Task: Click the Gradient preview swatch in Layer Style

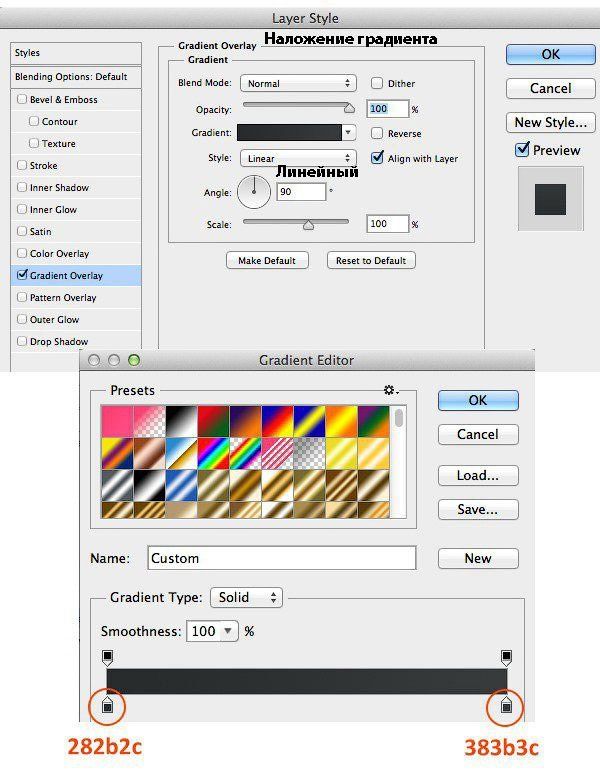Action: pyautogui.click(x=289, y=133)
